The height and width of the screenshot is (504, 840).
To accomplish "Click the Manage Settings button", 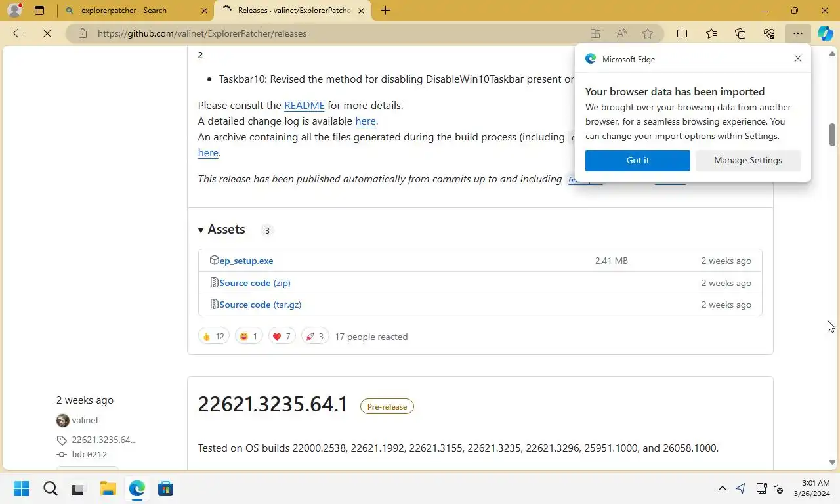I will click(748, 160).
